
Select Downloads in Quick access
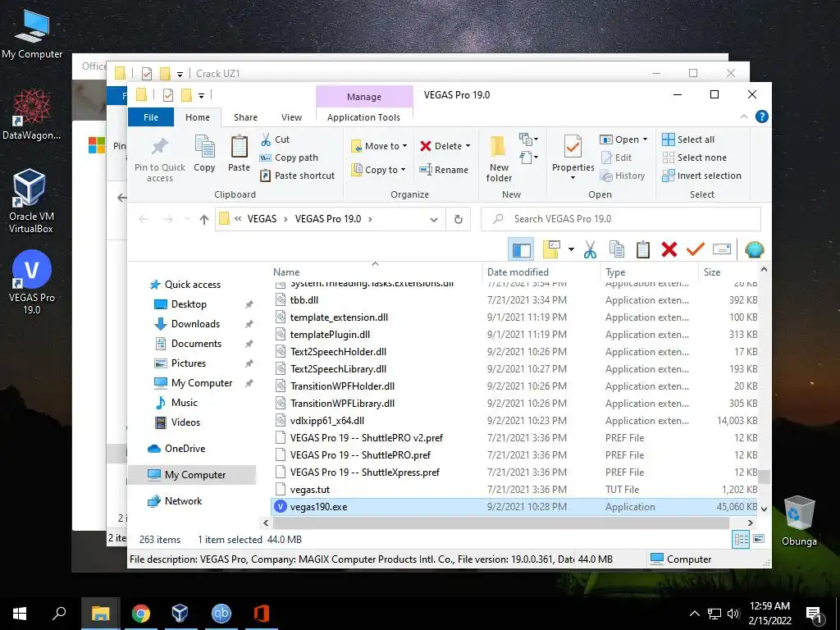click(195, 324)
